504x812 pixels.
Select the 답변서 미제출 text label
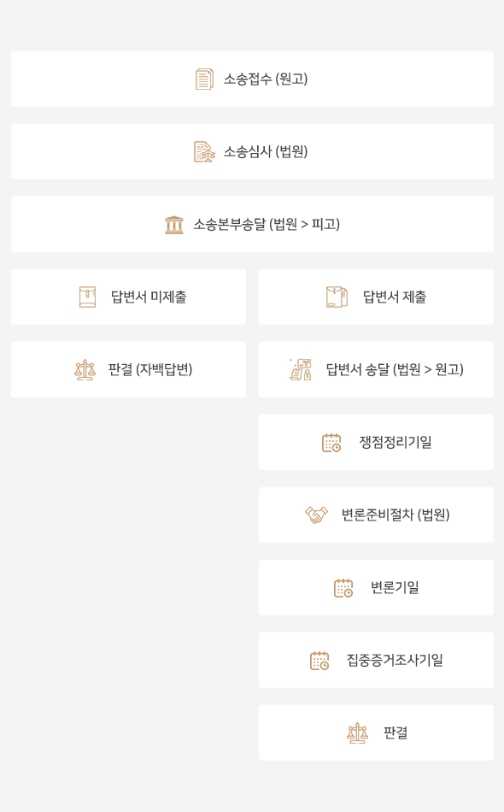point(149,297)
